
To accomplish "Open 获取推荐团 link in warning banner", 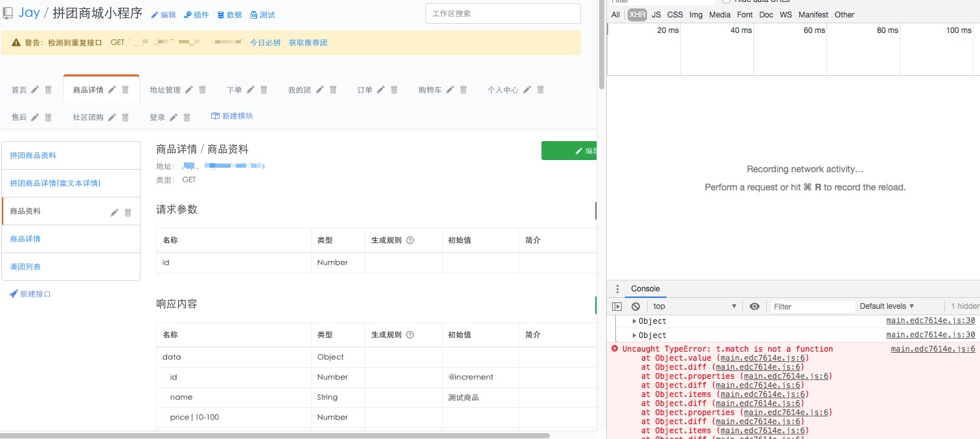I will 308,43.
